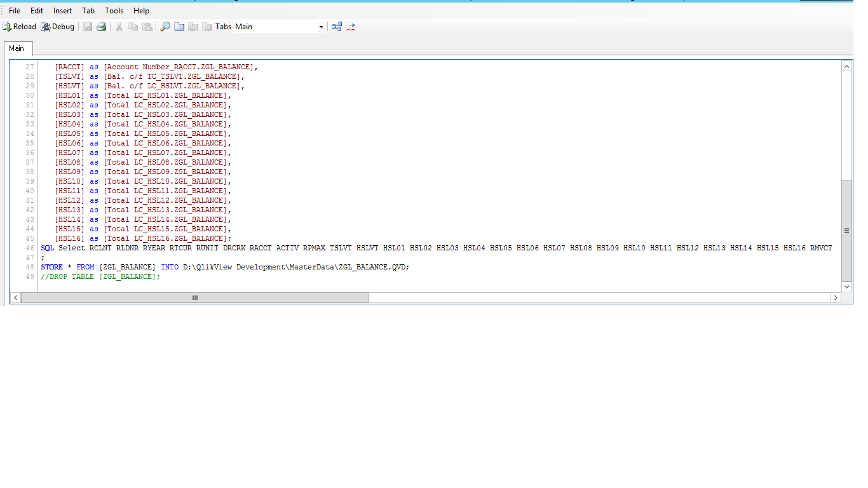Click the horizontal scrollbar thumb
The image size is (868, 488).
coord(195,298)
